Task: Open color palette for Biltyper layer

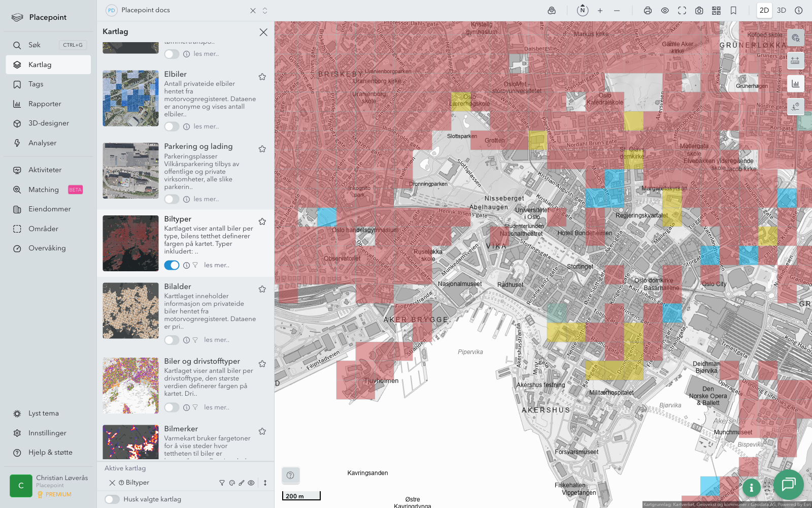Action: click(x=232, y=483)
